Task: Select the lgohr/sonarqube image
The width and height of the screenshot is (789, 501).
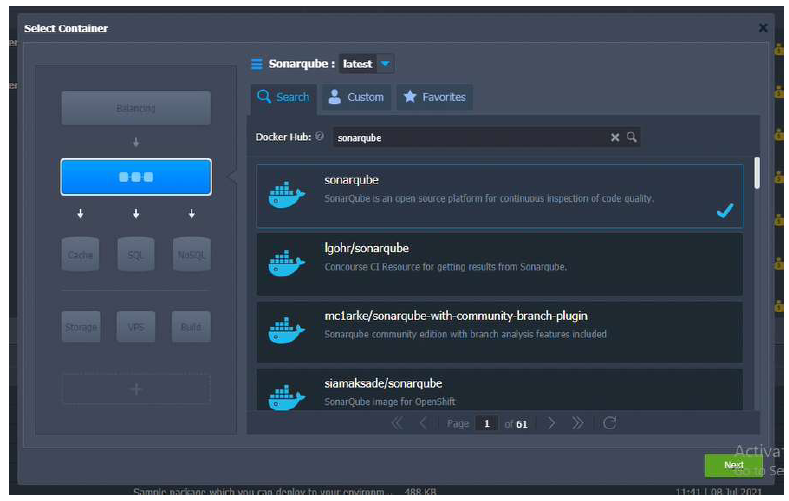Action: [500, 264]
